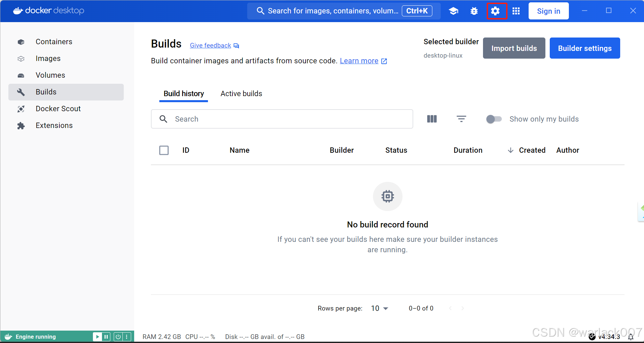Click the CPU usage status entry

click(x=200, y=337)
